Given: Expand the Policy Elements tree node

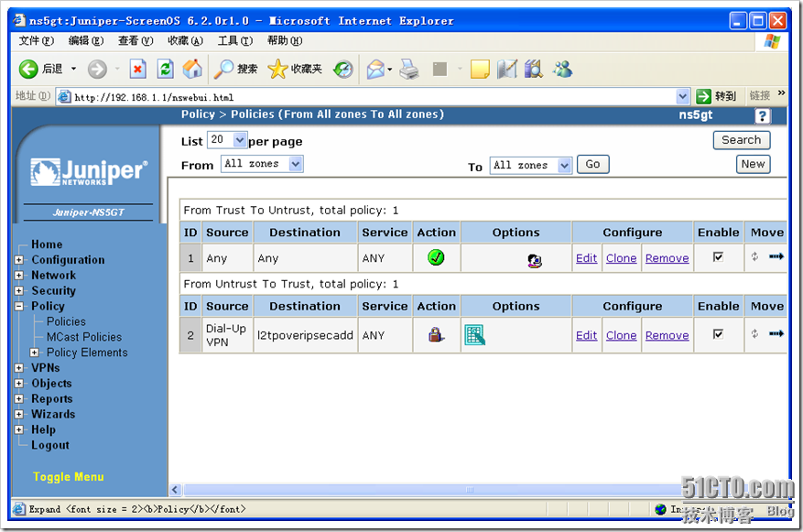Looking at the screenshot, I should tap(34, 353).
